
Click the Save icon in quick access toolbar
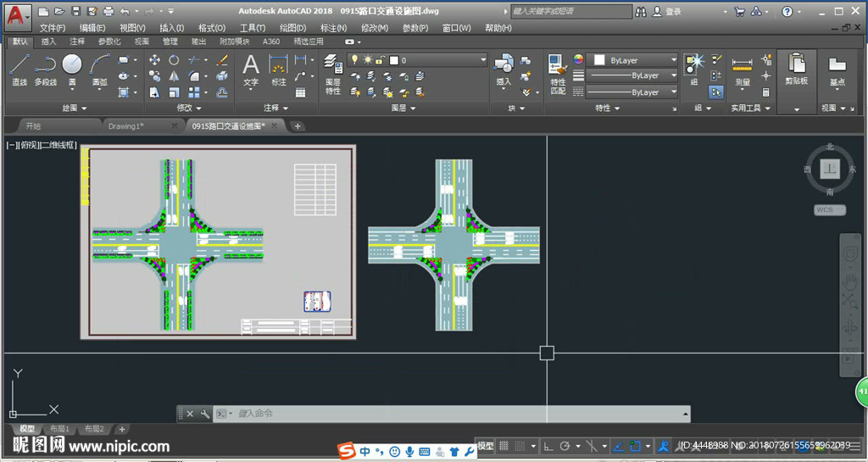(x=76, y=11)
